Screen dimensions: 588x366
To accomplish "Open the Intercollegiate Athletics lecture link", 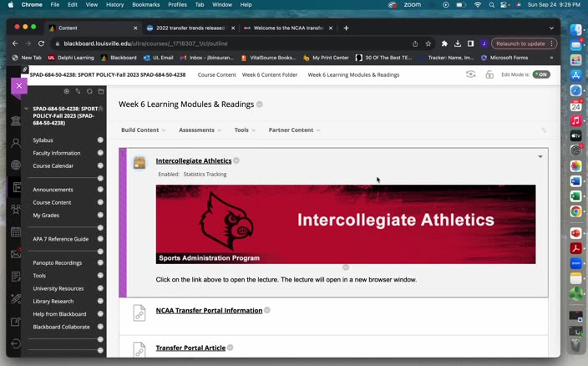I will pyautogui.click(x=194, y=160).
